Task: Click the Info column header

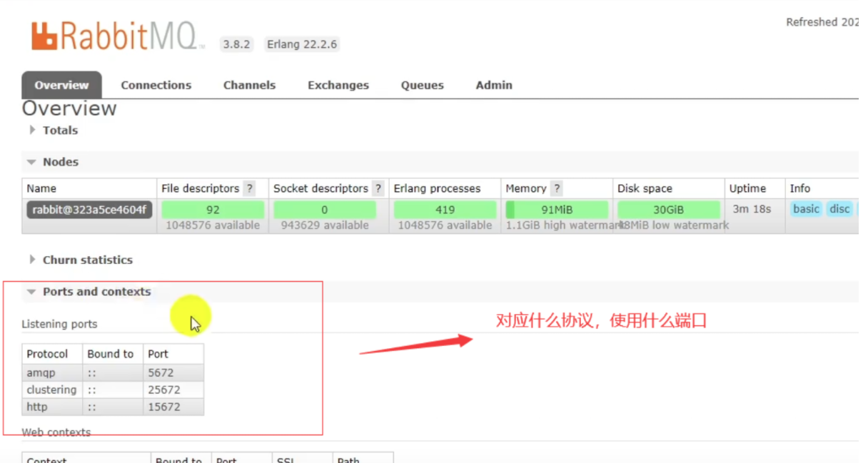Action: (x=800, y=188)
